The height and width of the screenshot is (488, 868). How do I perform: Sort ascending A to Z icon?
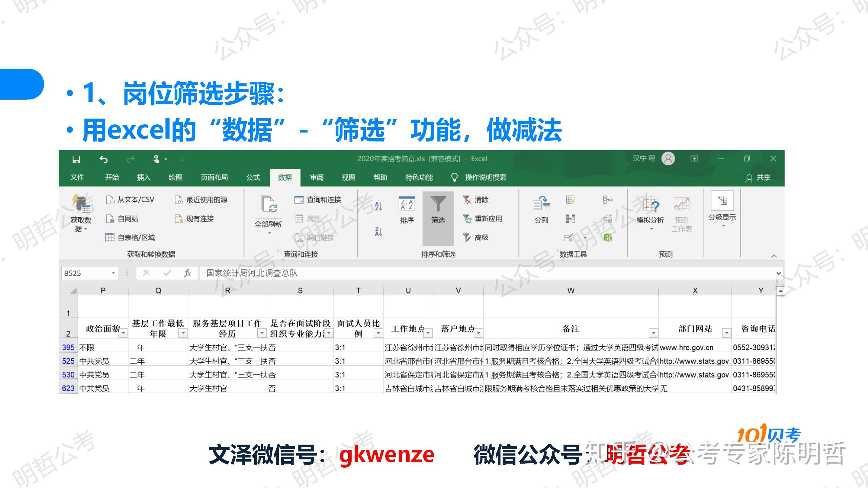(x=378, y=206)
